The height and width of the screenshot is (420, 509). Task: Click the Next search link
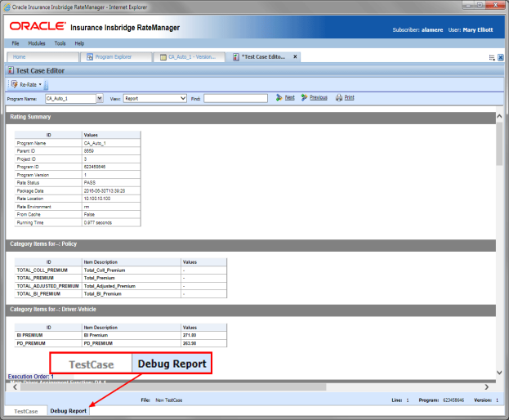289,97
